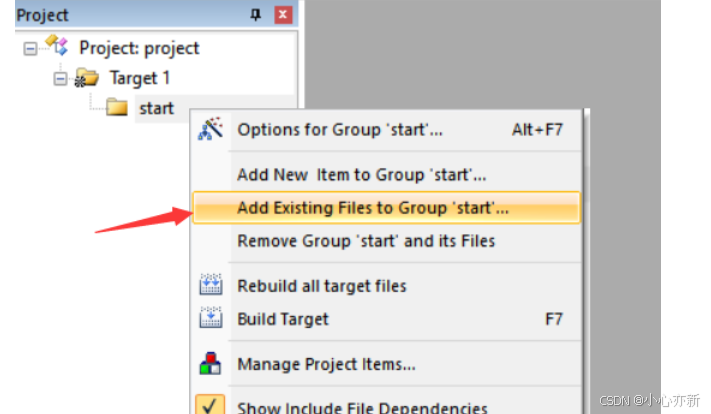Click the pin icon in Project panel header
This screenshot has height=414, width=711.
coord(256,15)
